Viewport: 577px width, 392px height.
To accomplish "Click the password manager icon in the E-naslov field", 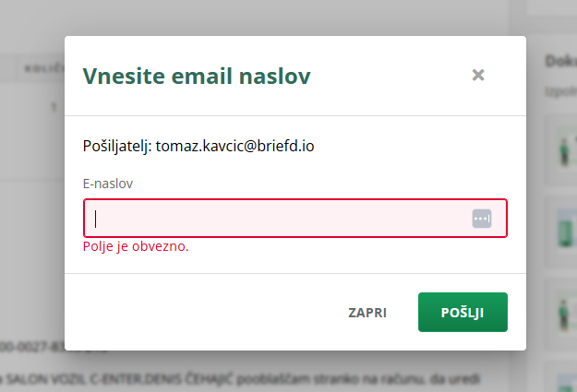I will 482,219.
